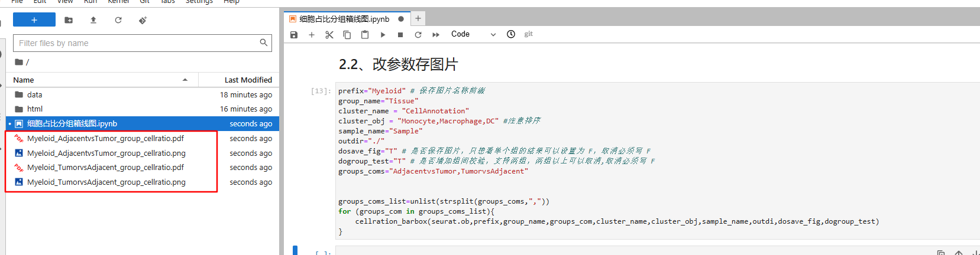The width and height of the screenshot is (980, 255).
Task: Save the notebook with the disk icon
Action: [294, 35]
